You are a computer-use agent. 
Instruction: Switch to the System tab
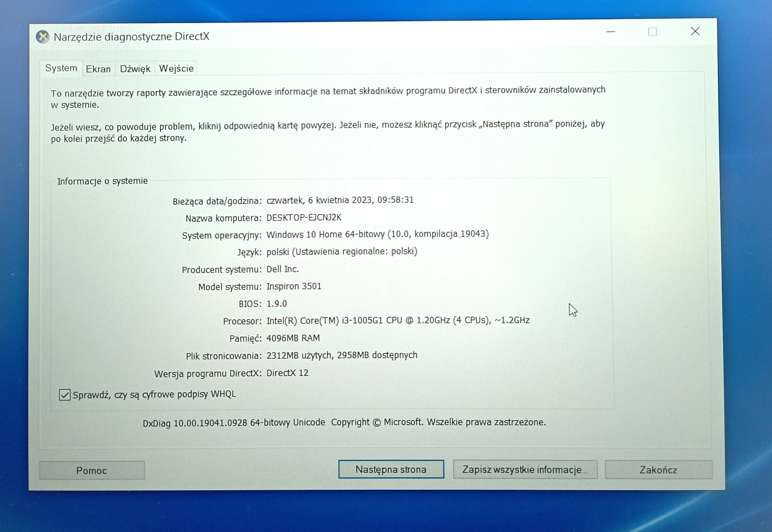pos(61,68)
